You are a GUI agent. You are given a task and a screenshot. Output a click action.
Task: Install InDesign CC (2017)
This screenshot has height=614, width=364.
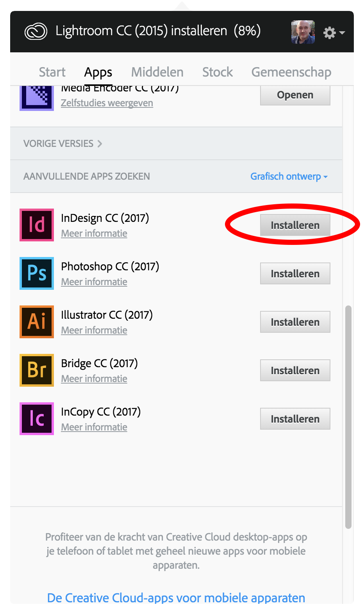pos(295,225)
